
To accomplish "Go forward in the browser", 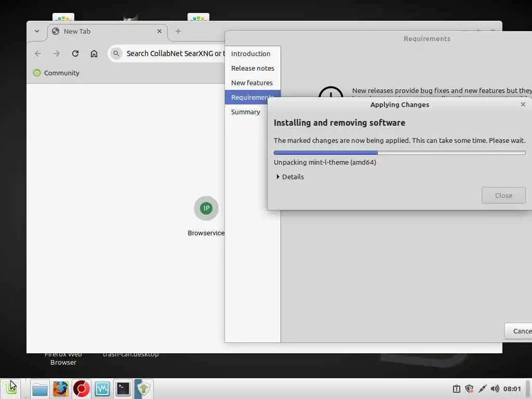I will click(x=56, y=54).
